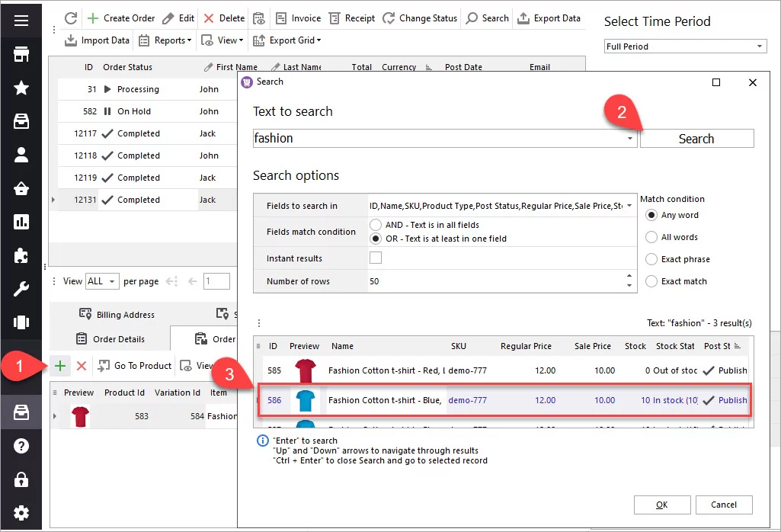Click the hamburger menu icon in sidebar
Image resolution: width=781 pixels, height=532 pixels.
[x=21, y=20]
